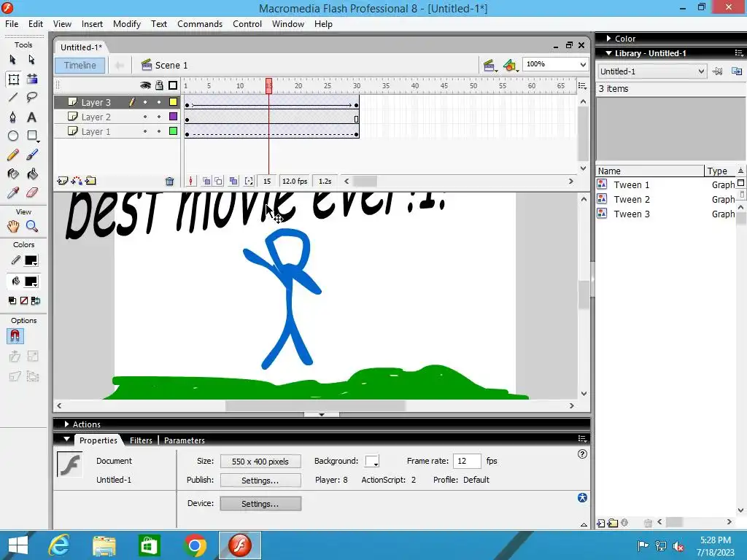The height and width of the screenshot is (560, 747).
Task: Select the Hand tool
Action: coord(13,226)
